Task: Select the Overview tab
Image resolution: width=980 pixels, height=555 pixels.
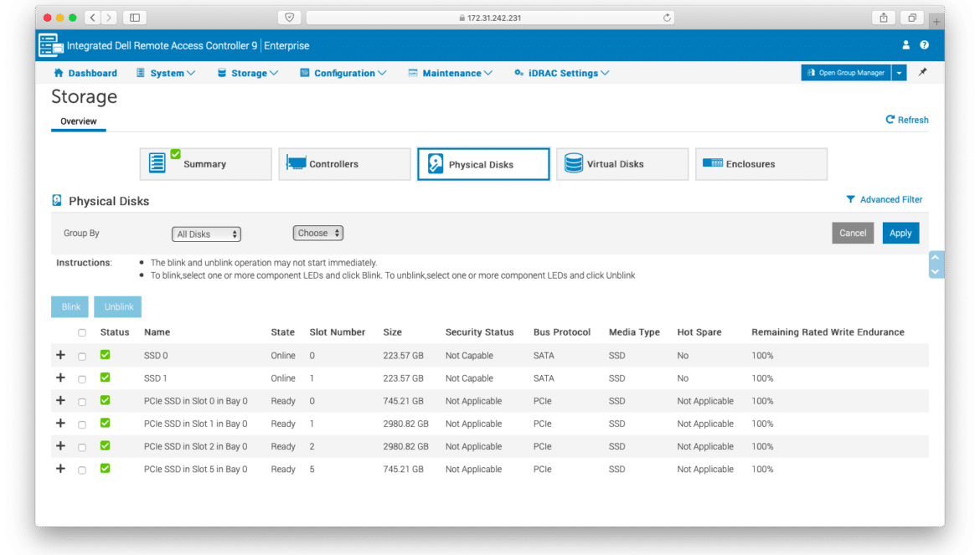Action: [x=79, y=121]
